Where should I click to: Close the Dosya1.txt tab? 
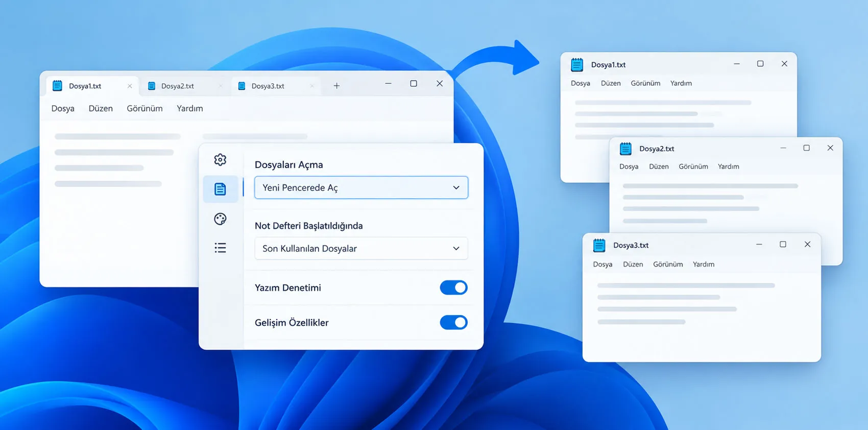pos(130,86)
